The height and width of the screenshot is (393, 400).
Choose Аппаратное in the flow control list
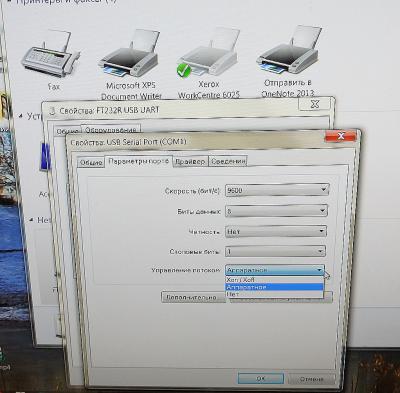275,287
